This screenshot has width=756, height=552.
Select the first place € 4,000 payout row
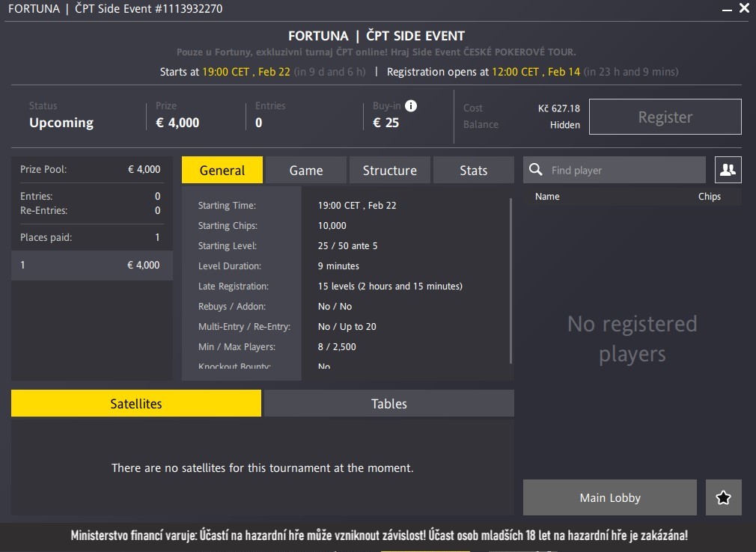pyautogui.click(x=91, y=265)
